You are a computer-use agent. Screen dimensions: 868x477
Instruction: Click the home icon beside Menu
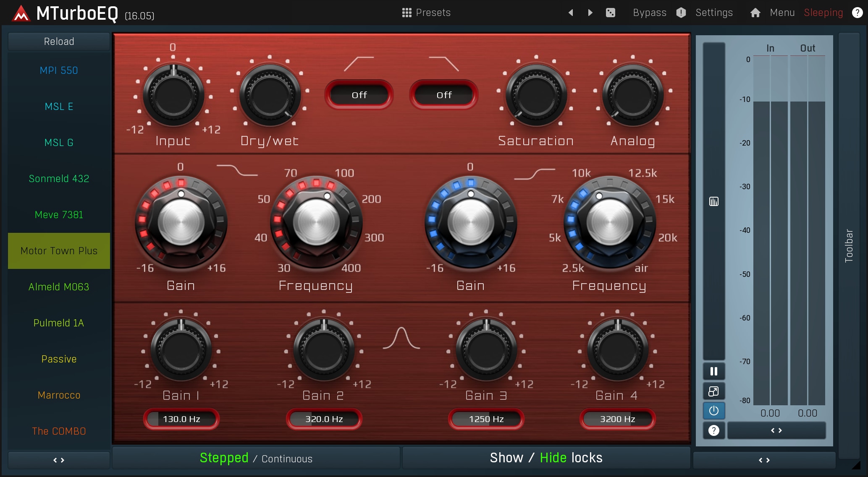[755, 13]
